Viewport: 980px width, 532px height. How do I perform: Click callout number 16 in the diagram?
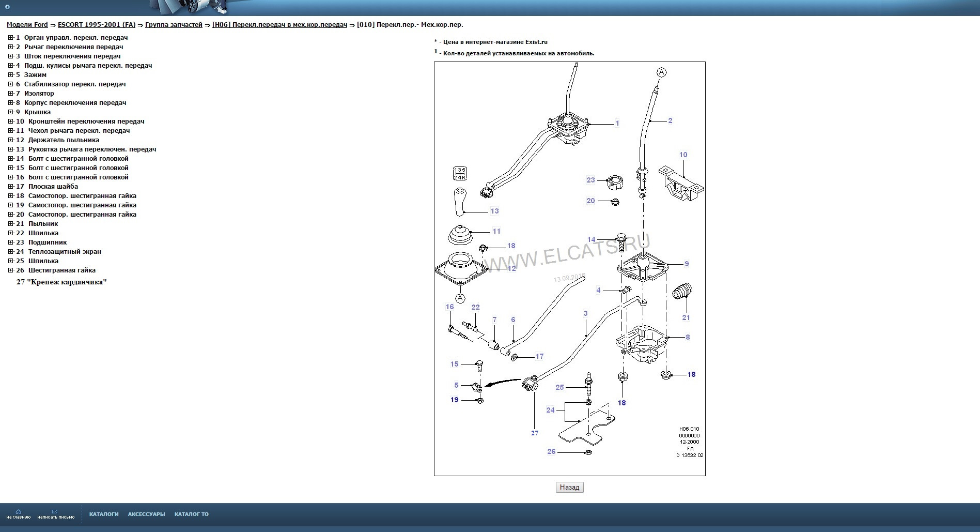(x=450, y=307)
